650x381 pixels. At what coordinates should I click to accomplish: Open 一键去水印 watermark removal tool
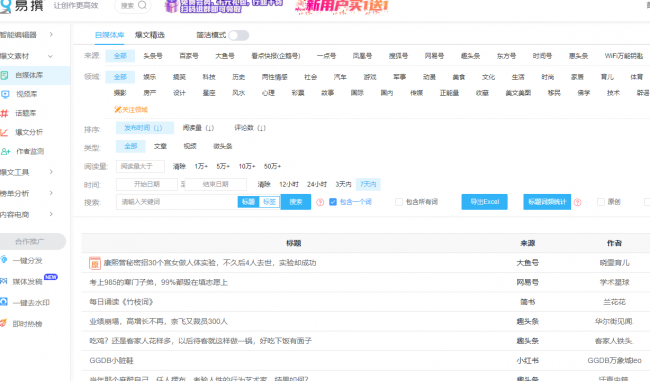tap(31, 303)
